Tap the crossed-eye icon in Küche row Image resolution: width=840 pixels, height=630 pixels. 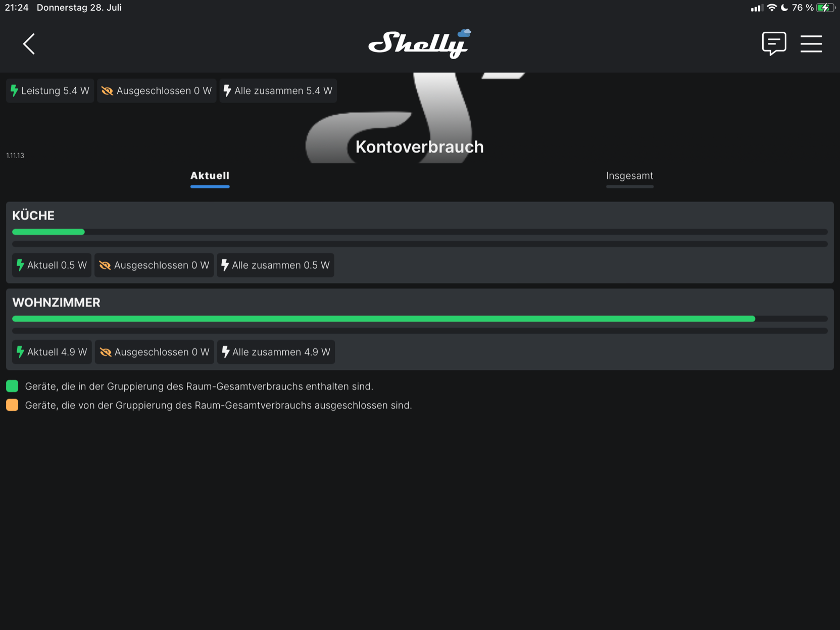pyautogui.click(x=105, y=265)
